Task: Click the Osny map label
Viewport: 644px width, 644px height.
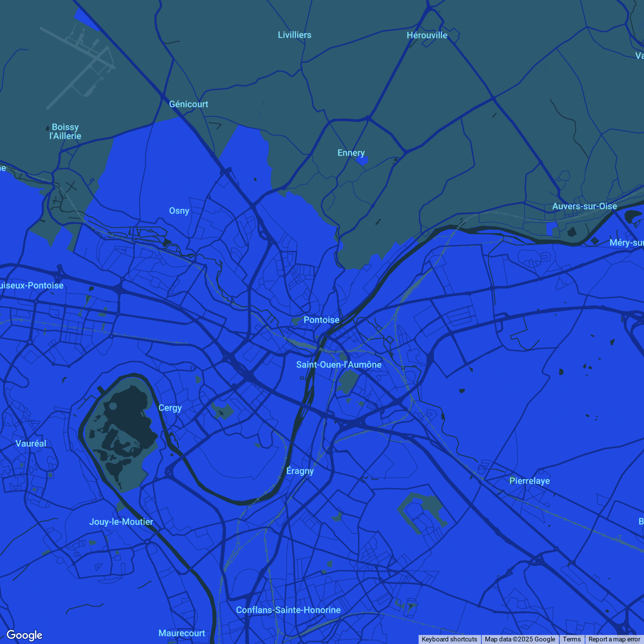Action: [x=179, y=211]
